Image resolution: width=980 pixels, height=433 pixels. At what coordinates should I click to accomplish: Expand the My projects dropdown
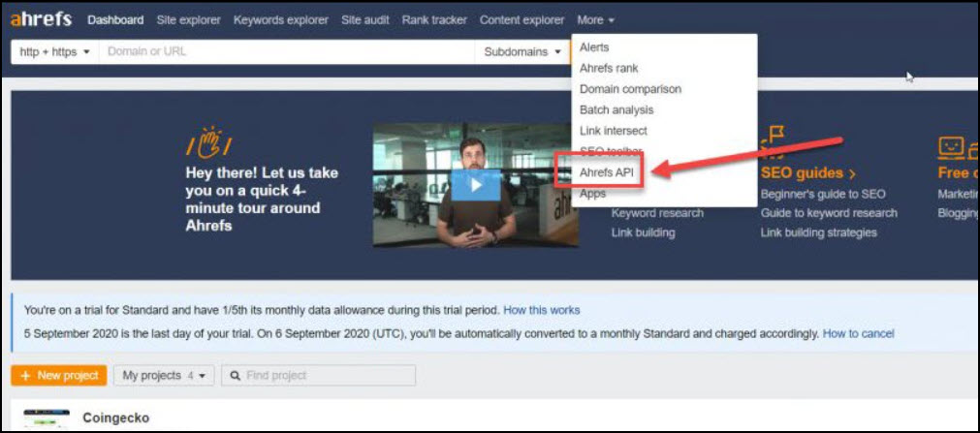[163, 376]
